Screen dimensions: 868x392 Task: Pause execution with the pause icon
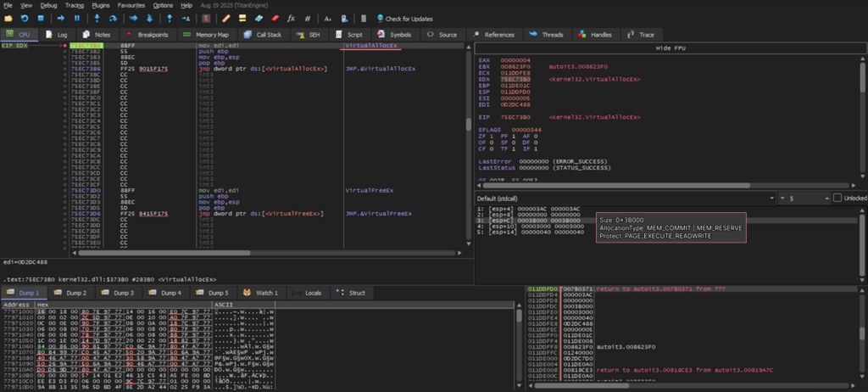(77, 18)
